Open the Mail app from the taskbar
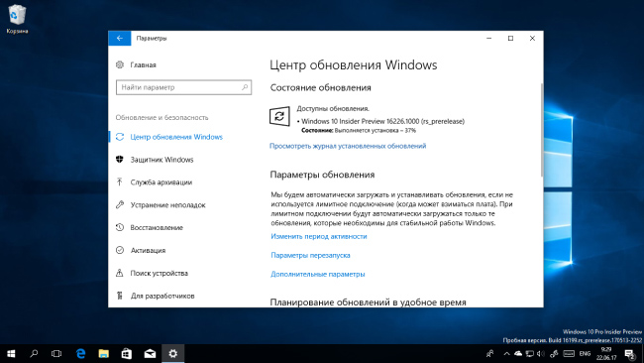This screenshot has width=644, height=363. point(150,353)
